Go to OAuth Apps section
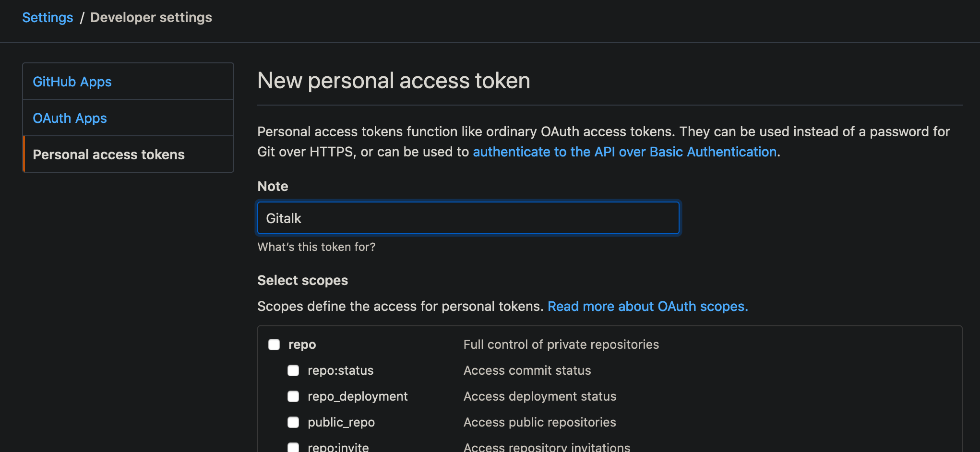Image resolution: width=980 pixels, height=452 pixels. pyautogui.click(x=70, y=118)
